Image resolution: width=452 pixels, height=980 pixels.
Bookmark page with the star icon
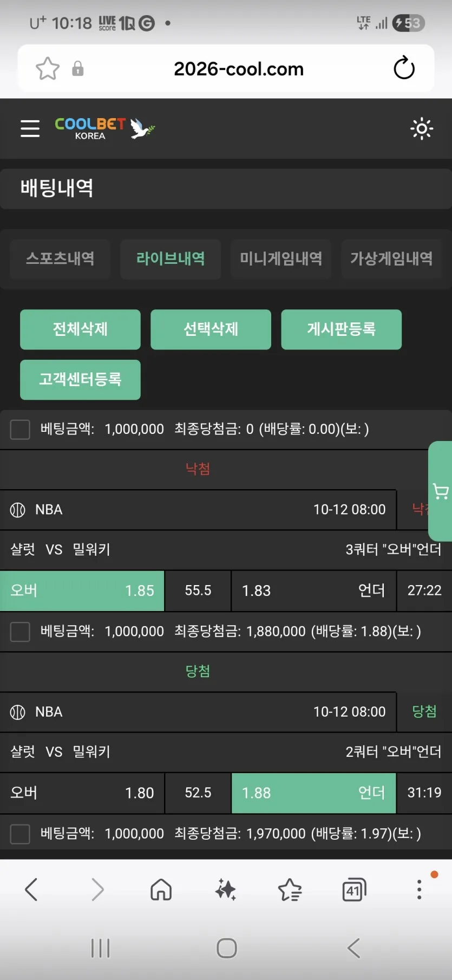click(x=48, y=69)
